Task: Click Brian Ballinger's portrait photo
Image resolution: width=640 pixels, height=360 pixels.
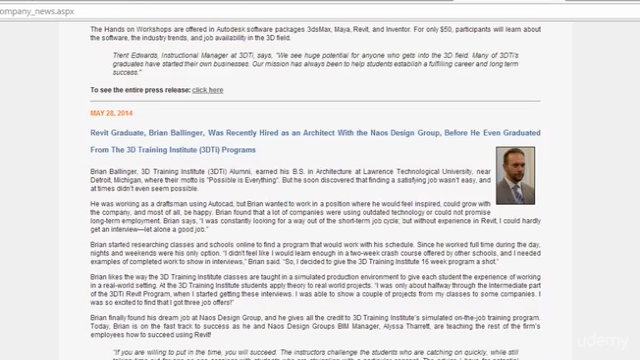Action: click(515, 176)
